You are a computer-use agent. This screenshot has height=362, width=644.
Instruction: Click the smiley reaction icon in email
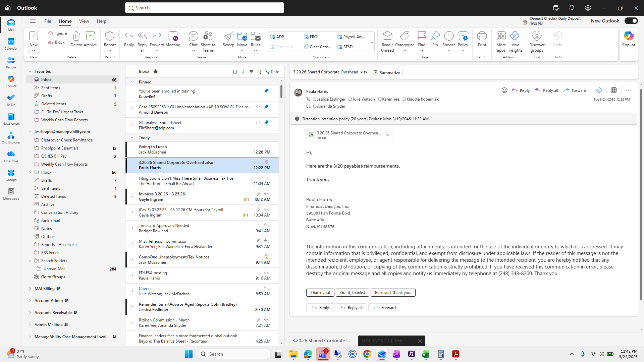504,90
